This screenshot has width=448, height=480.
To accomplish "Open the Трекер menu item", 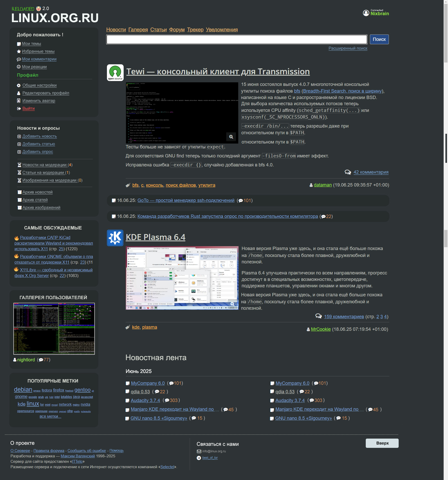I will pos(195,30).
